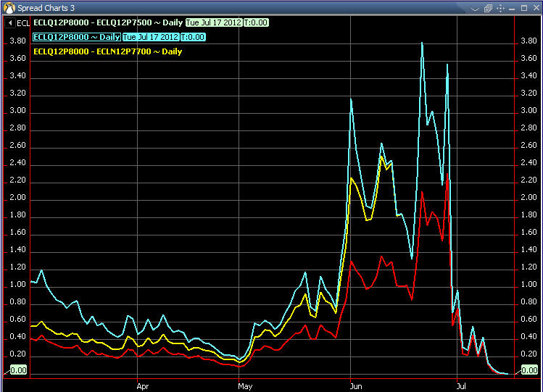Screen dimensions: 543x392
Task: Minimize the Spread Charts 3 window
Action: tap(512, 8)
